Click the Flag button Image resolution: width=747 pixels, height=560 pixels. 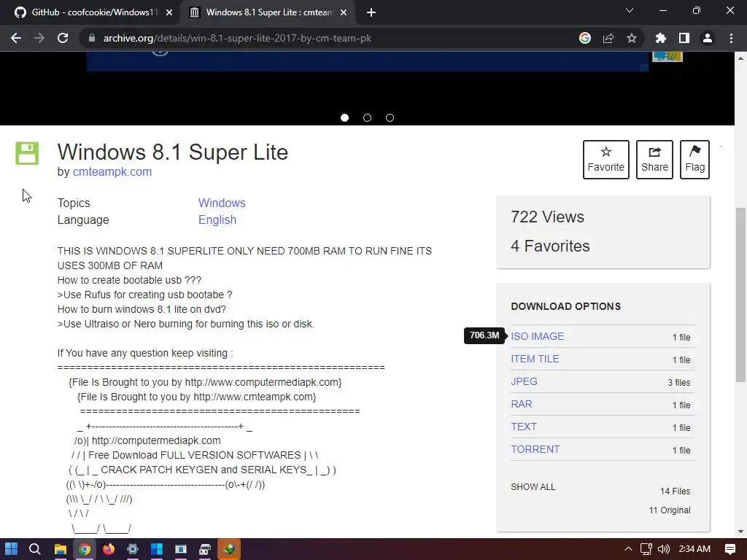[x=694, y=160]
